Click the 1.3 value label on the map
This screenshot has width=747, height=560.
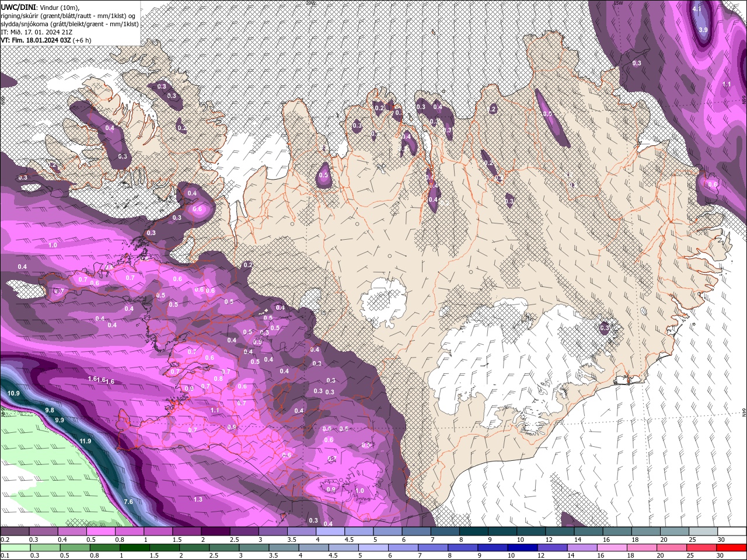click(x=198, y=499)
